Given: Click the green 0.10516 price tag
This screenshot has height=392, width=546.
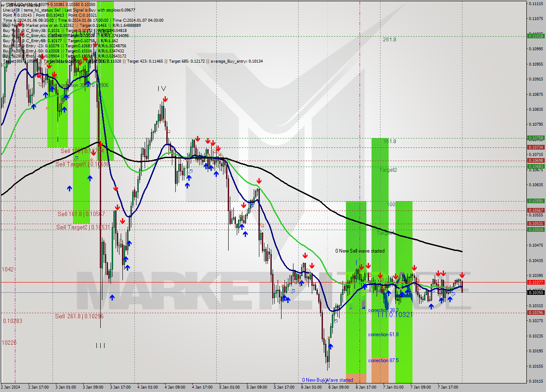Looking at the screenshot, I should (x=536, y=229).
